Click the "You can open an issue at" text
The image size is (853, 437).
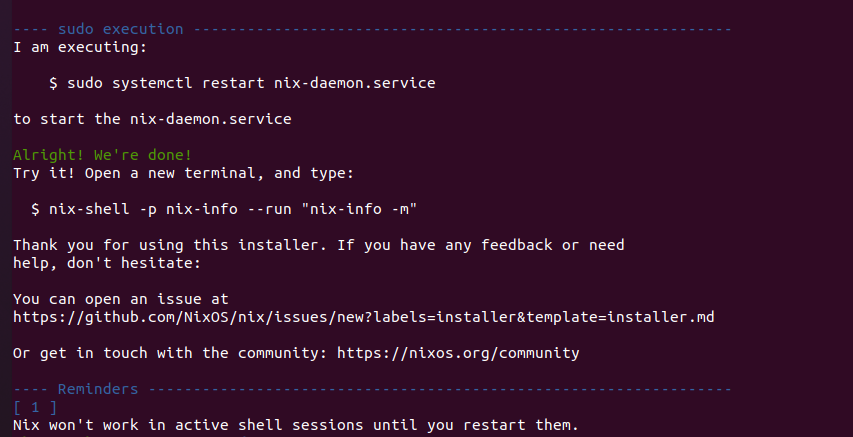pos(121,299)
